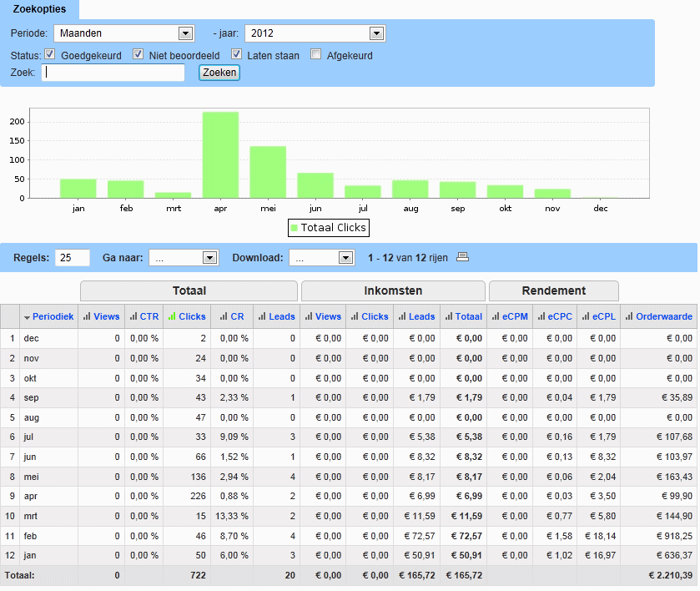Click the jun row label in the table
The image size is (700, 591).
(30, 457)
